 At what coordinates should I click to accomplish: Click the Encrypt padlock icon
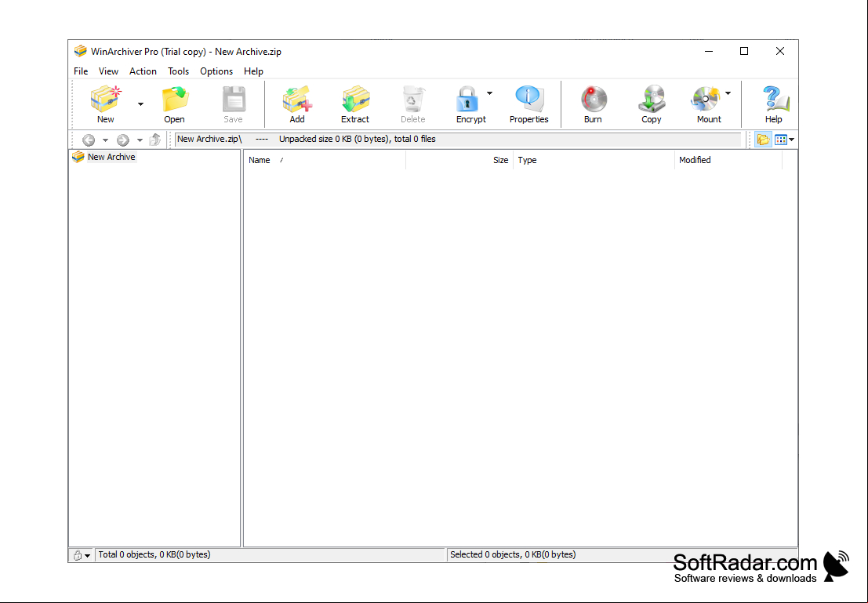click(467, 100)
